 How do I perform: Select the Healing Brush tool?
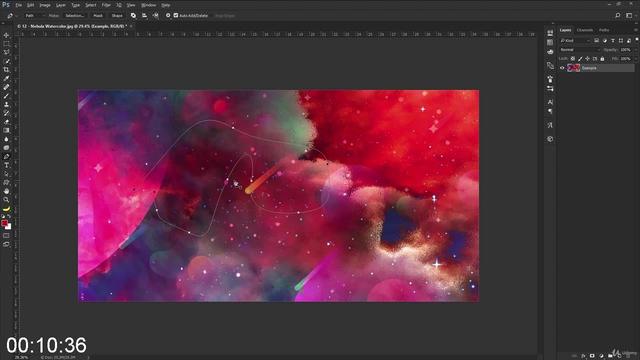(x=6, y=87)
